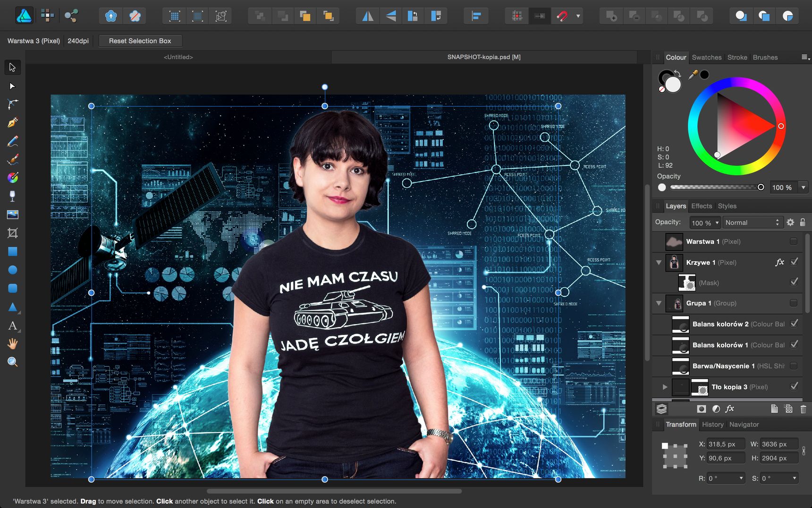
Task: Click Reset Selection Box button
Action: pyautogui.click(x=140, y=41)
